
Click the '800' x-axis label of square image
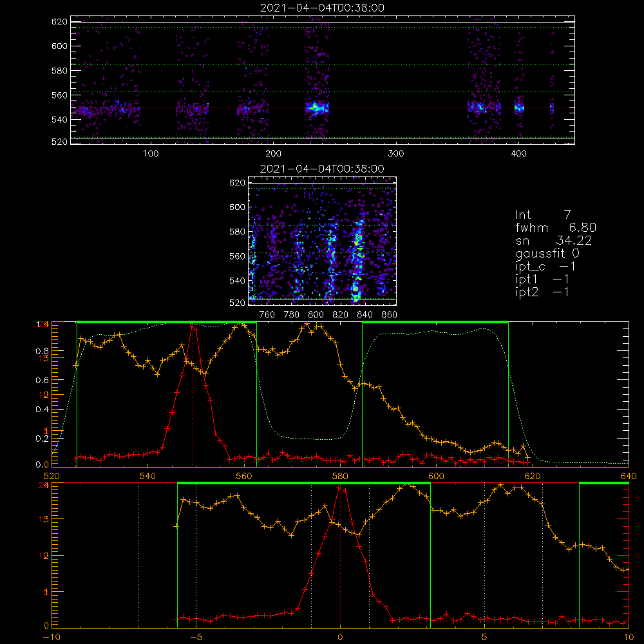pos(316,315)
